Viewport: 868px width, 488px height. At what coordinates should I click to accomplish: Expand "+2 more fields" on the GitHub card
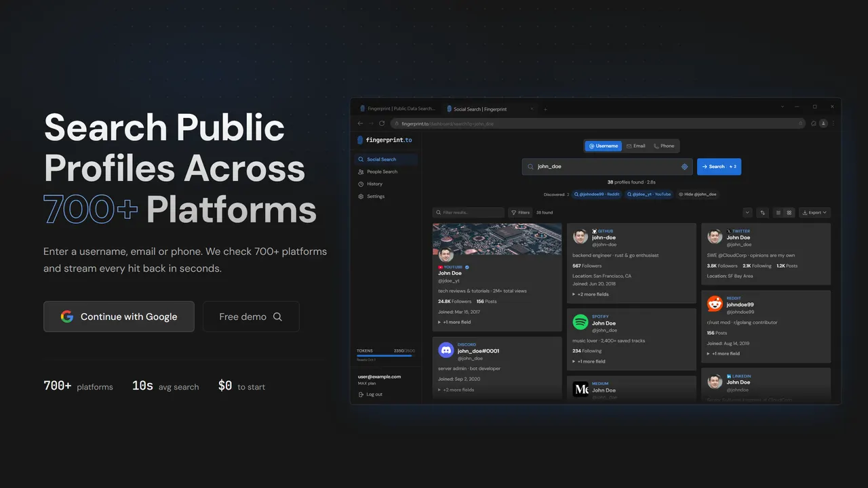(591, 295)
